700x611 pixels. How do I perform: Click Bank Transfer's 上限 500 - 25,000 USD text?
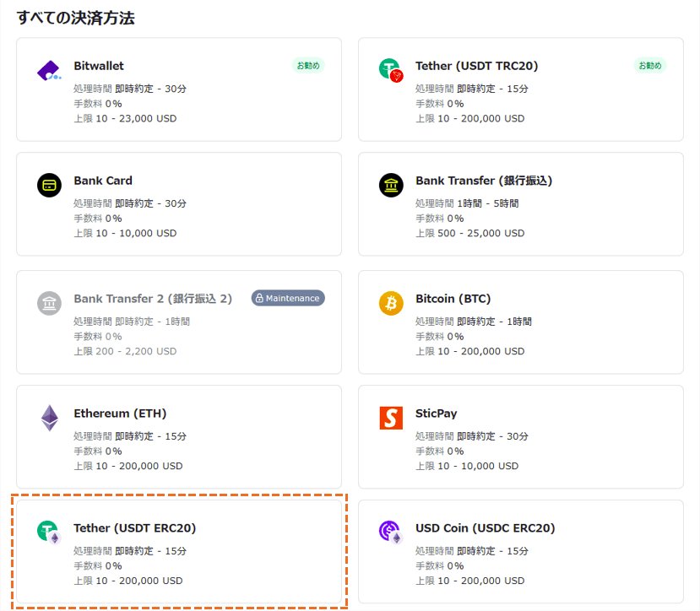470,233
